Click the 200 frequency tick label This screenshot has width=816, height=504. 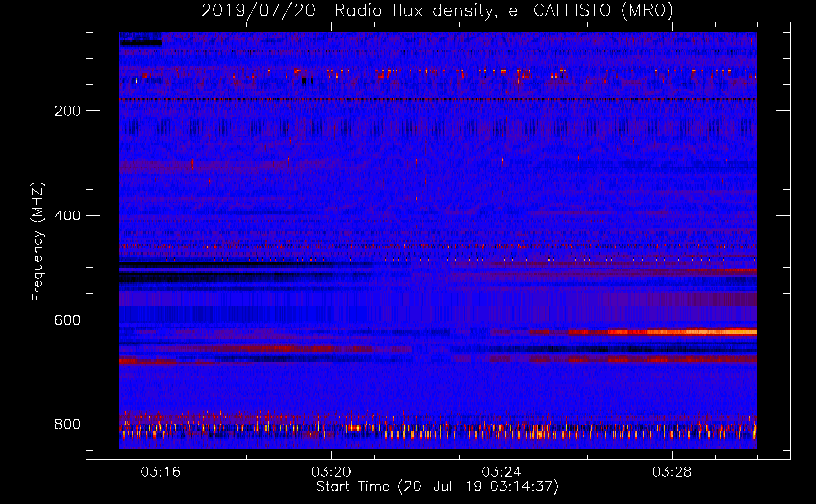coord(68,111)
